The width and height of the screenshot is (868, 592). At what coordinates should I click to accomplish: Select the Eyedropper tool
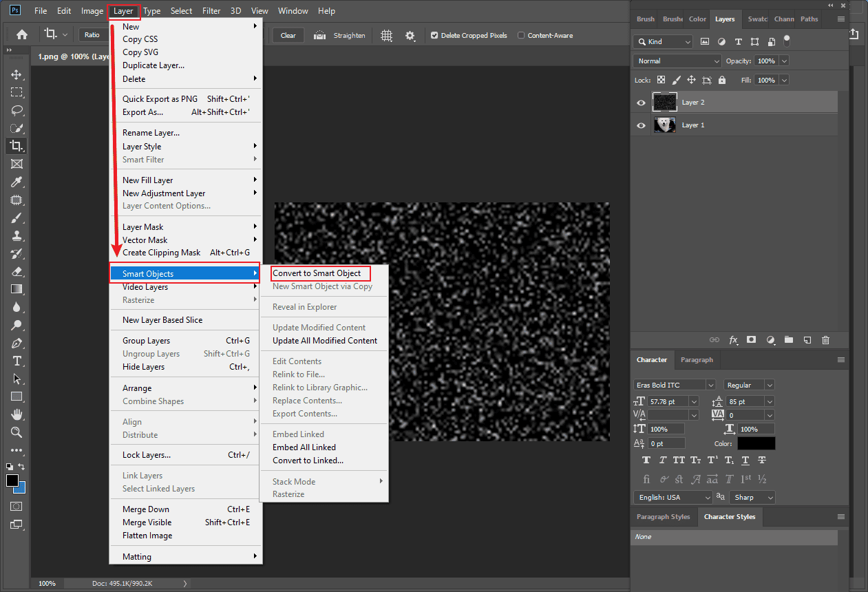point(17,182)
